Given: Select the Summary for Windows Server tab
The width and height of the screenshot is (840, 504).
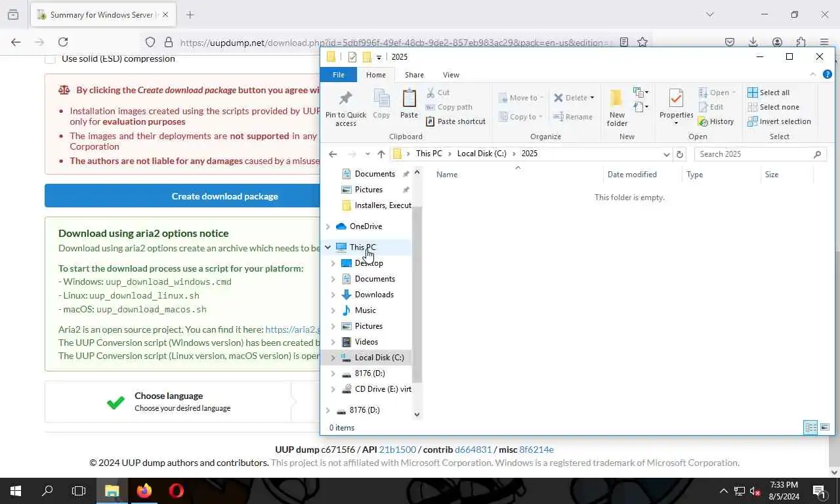Looking at the screenshot, I should [x=103, y=14].
